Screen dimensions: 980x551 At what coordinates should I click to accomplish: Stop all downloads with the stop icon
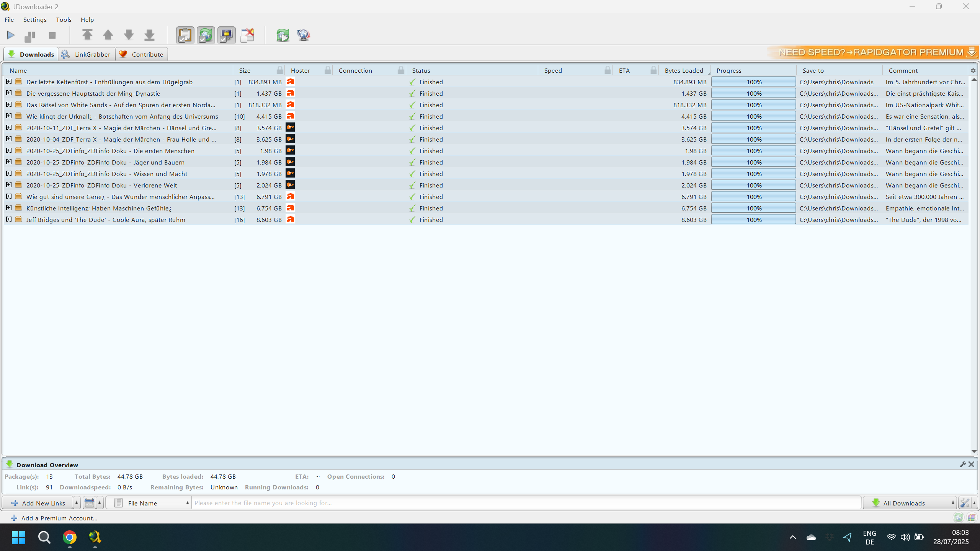52,36
